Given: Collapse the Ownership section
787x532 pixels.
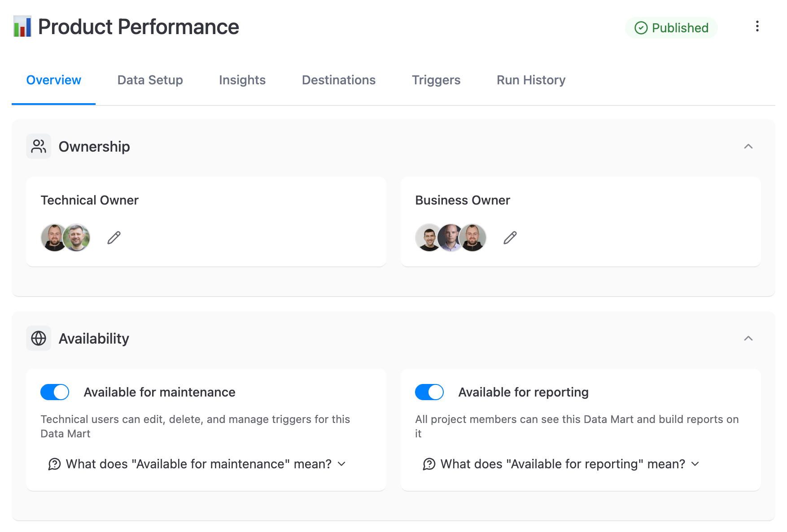Looking at the screenshot, I should point(748,147).
